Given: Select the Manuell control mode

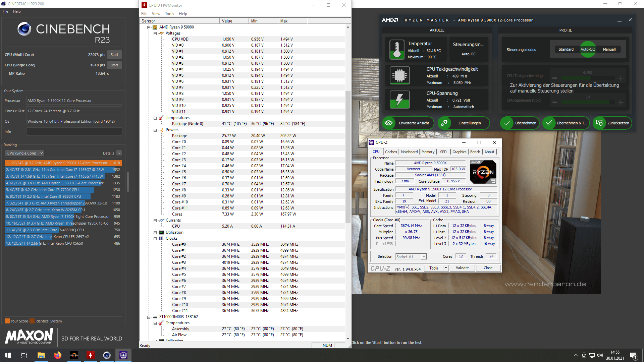Looking at the screenshot, I should [x=609, y=49].
